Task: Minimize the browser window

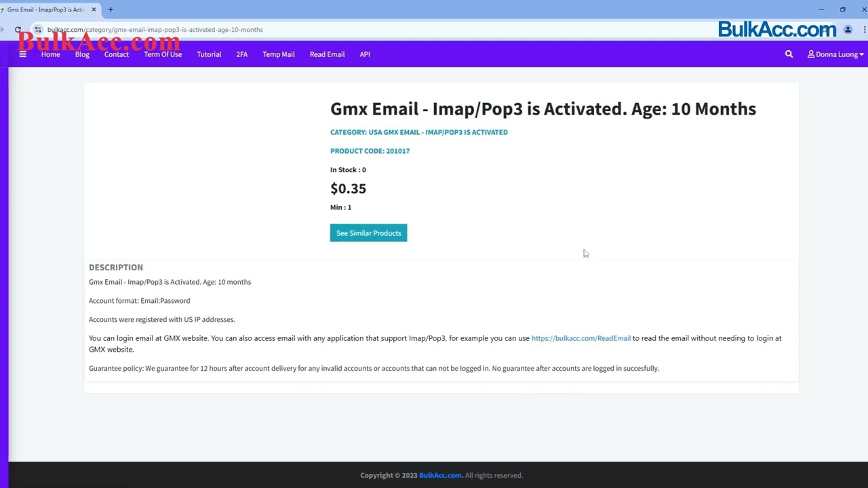Action: coord(821,9)
